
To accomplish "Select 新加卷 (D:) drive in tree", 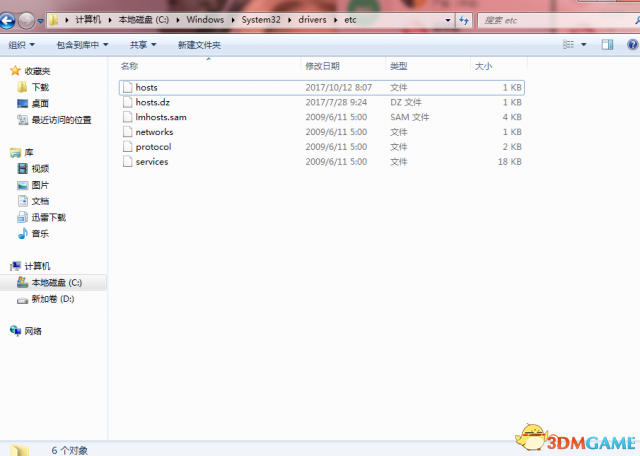I will 52,299.
